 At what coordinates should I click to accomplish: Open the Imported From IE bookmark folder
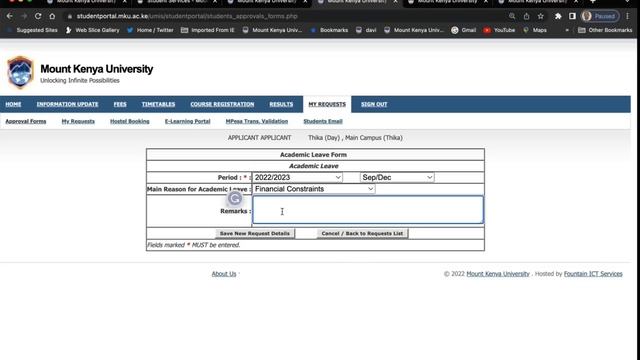[208, 30]
